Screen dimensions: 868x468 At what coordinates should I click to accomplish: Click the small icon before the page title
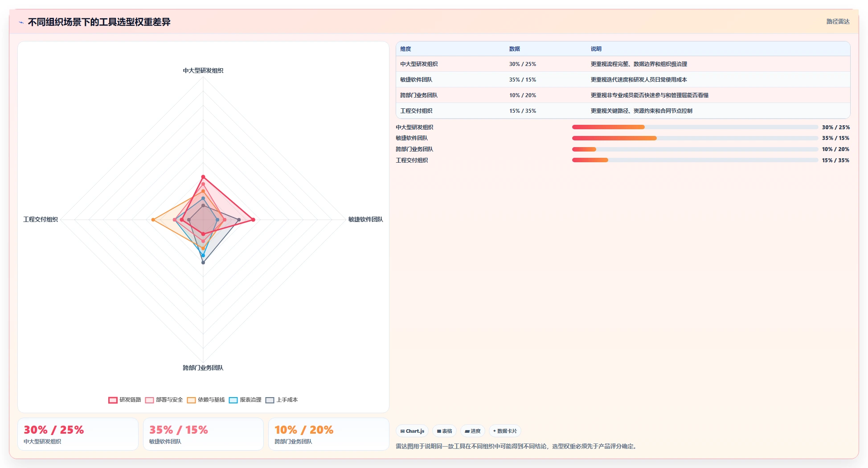coord(21,22)
